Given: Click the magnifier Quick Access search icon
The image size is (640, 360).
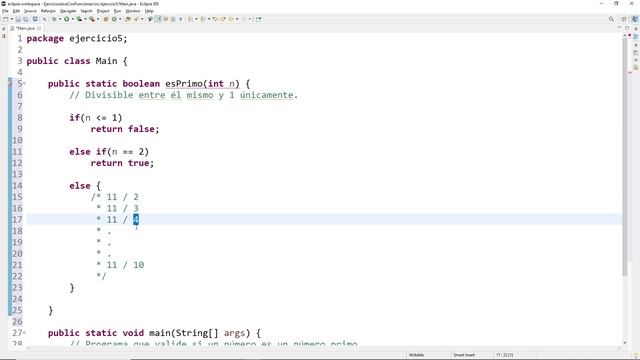Looking at the screenshot, I should 611,19.
